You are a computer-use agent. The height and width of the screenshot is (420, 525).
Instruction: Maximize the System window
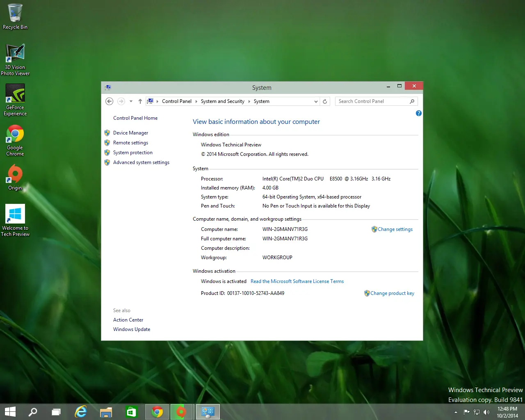(399, 86)
